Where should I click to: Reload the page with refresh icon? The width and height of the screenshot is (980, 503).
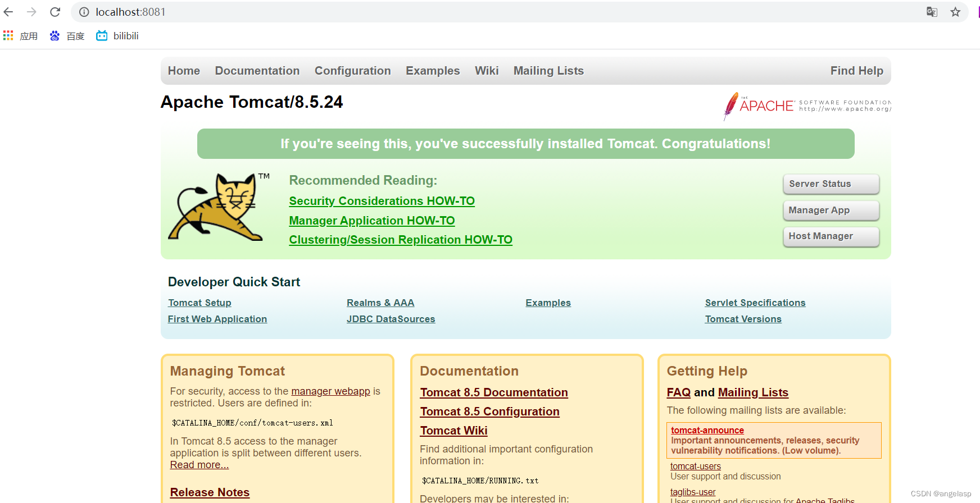coord(55,12)
